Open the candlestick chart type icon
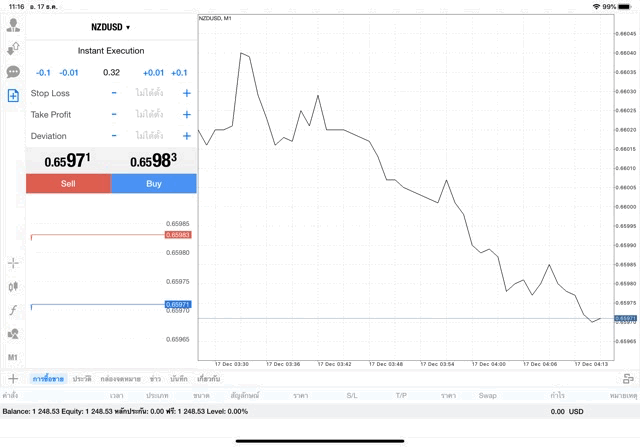 (13, 287)
